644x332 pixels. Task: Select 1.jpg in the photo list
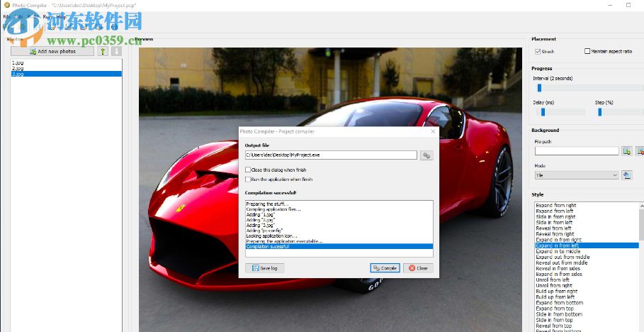tap(67, 63)
